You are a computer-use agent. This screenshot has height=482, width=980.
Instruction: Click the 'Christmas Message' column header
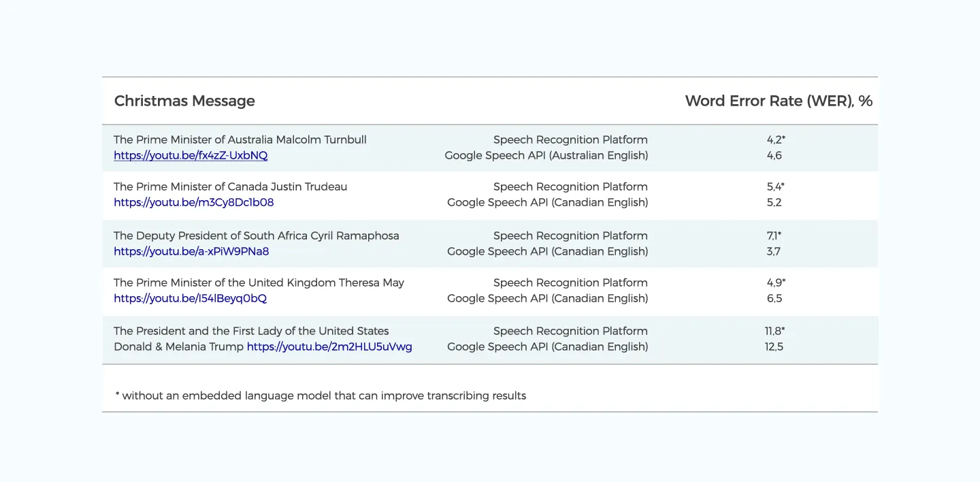(184, 101)
